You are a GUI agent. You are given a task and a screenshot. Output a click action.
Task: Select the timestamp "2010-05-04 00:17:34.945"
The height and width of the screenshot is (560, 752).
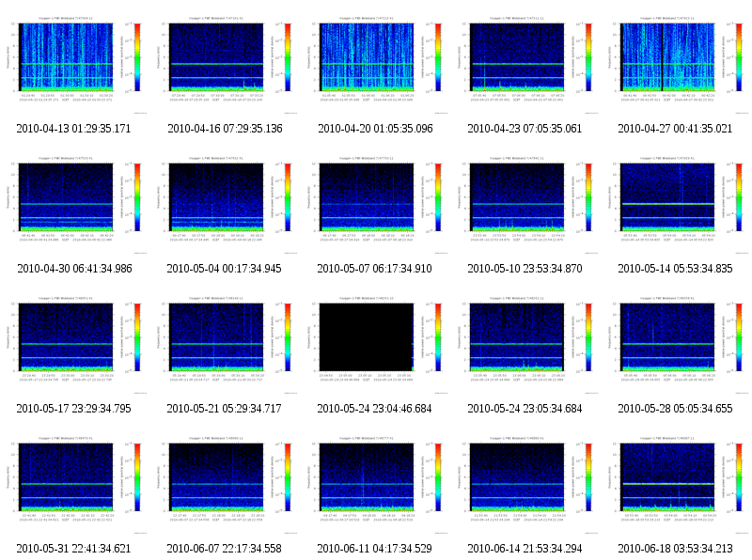tap(225, 269)
